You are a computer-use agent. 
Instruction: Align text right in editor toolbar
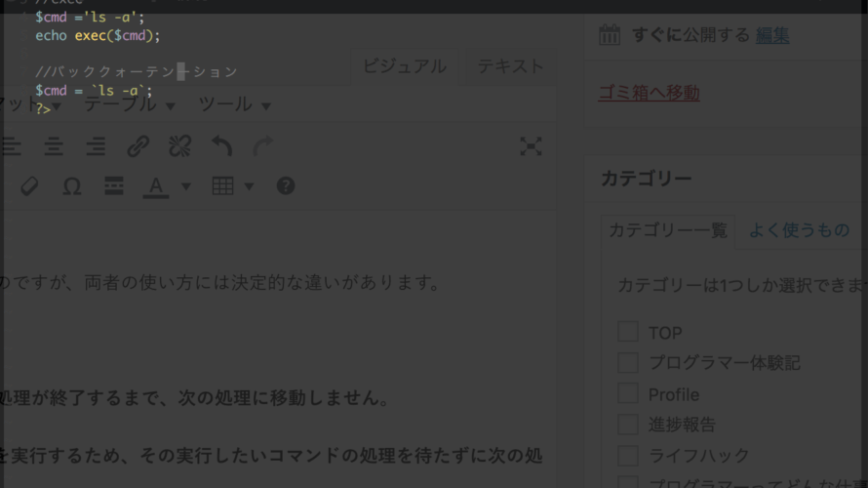point(96,146)
